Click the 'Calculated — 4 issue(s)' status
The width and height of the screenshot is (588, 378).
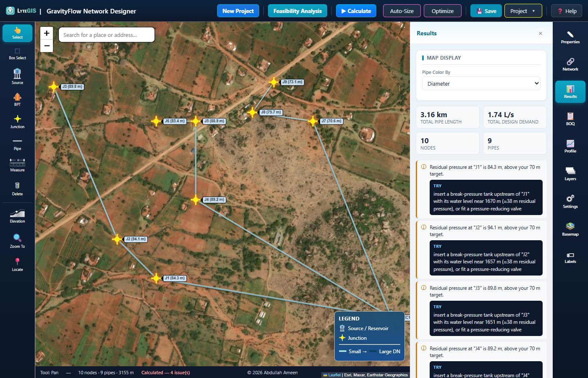pyautogui.click(x=165, y=373)
